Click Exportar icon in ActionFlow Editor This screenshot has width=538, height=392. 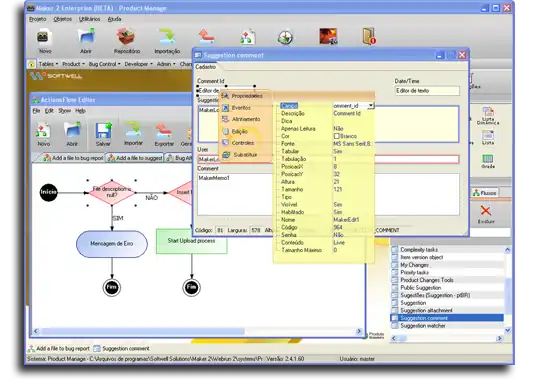pyautogui.click(x=164, y=131)
